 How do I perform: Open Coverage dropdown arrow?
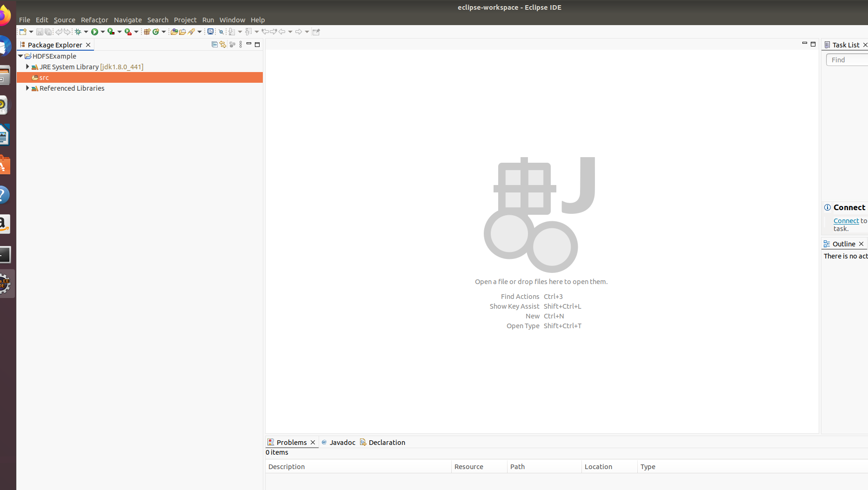120,32
